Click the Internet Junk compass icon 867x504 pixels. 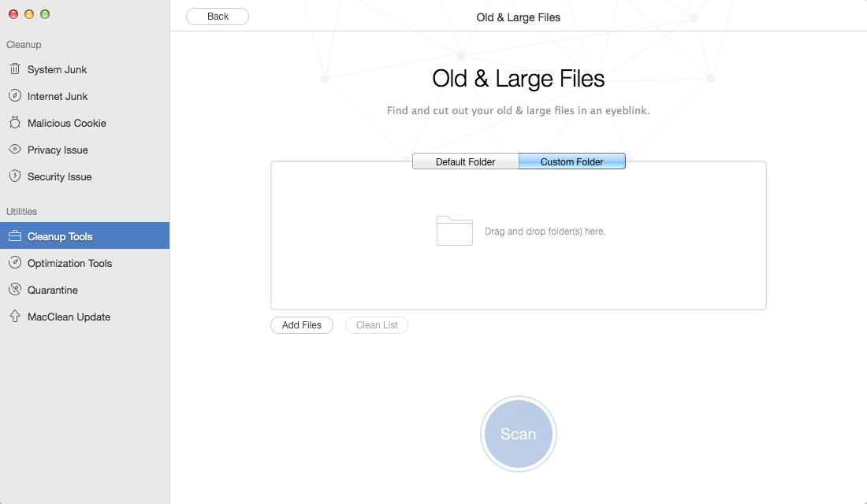[15, 95]
